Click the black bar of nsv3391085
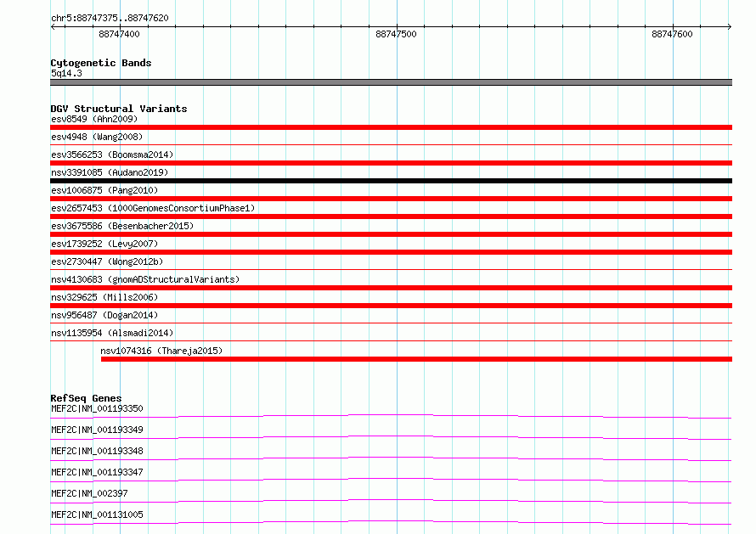 [391, 181]
